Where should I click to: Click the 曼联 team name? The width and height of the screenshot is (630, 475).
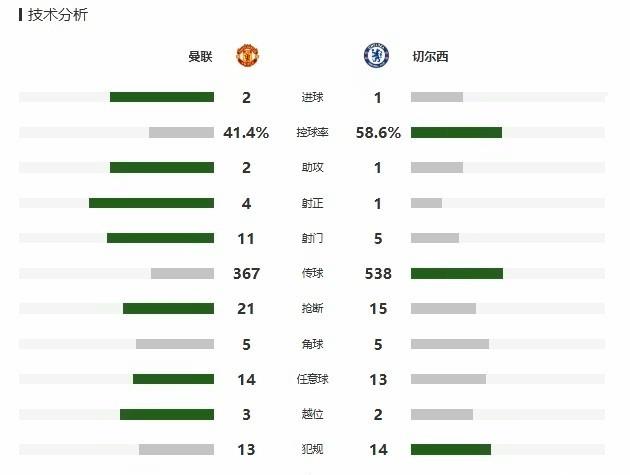[200, 57]
